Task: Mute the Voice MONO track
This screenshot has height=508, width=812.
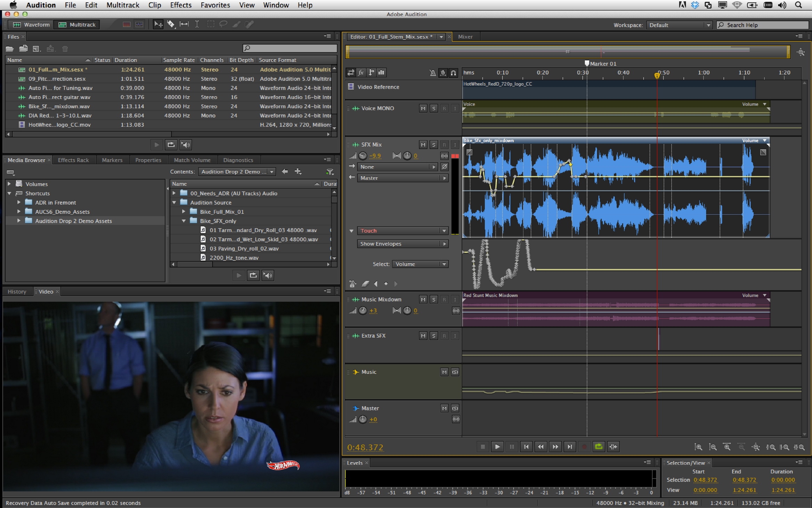Action: click(x=423, y=108)
